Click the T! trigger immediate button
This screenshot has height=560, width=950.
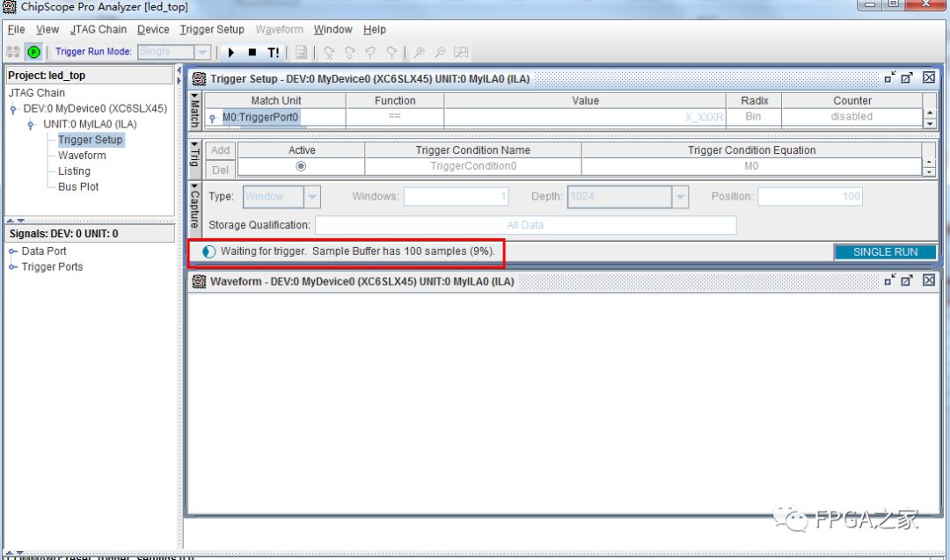[x=274, y=53]
